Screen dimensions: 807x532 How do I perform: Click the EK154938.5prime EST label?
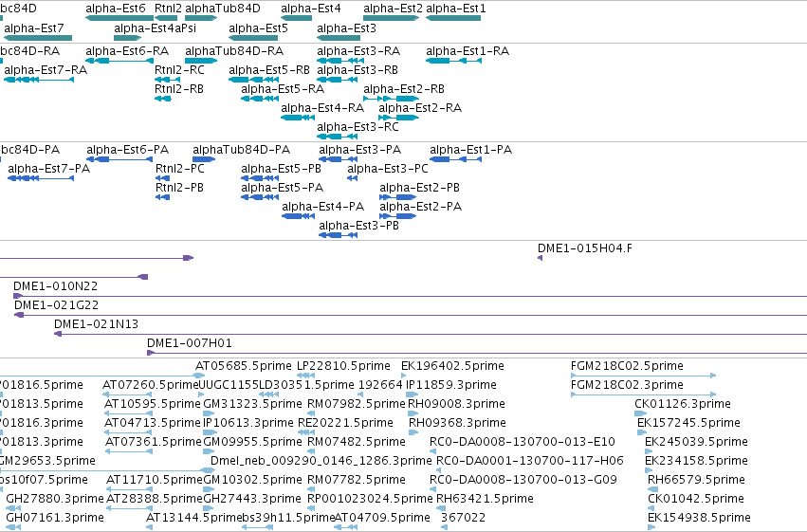point(699,518)
